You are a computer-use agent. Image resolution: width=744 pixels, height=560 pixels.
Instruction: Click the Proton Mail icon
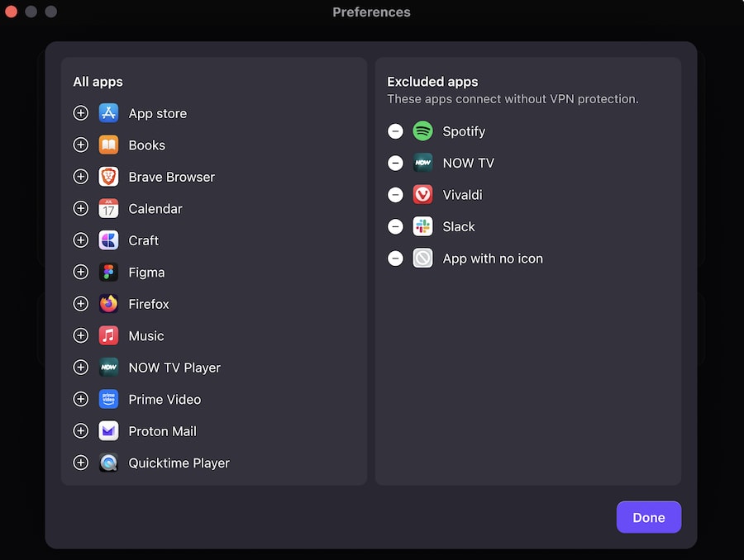tap(108, 431)
